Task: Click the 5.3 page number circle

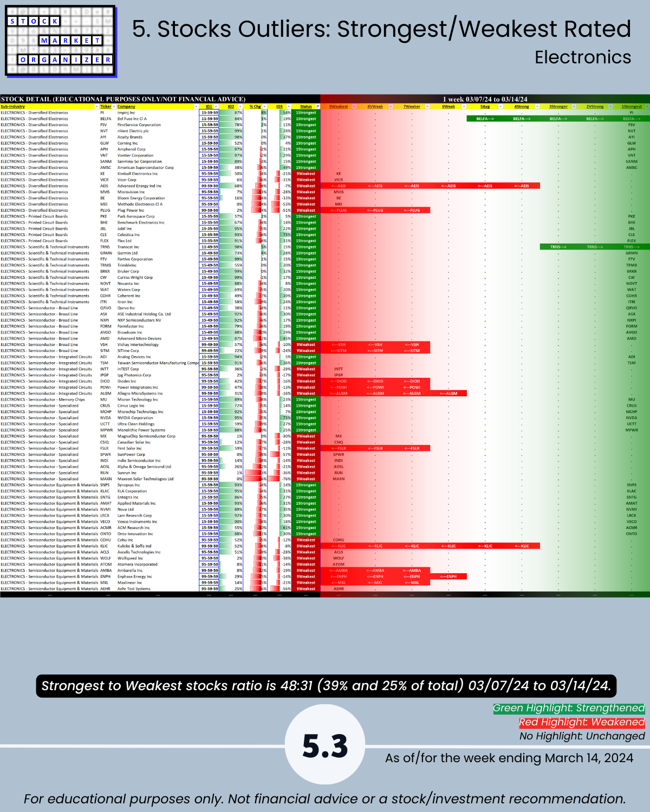Action: (x=325, y=745)
